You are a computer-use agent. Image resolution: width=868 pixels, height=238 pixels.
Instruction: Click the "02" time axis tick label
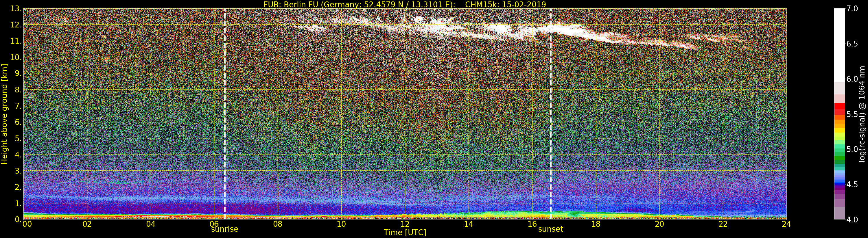[87, 224]
